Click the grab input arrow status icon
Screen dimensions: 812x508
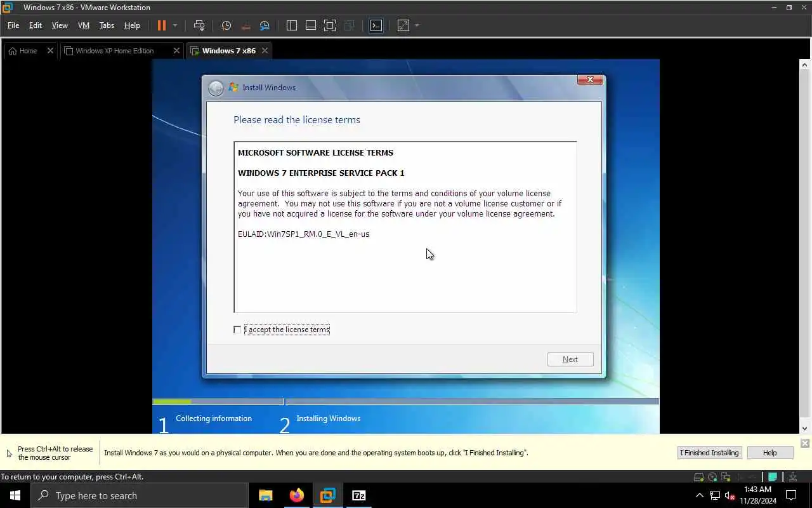click(x=793, y=477)
